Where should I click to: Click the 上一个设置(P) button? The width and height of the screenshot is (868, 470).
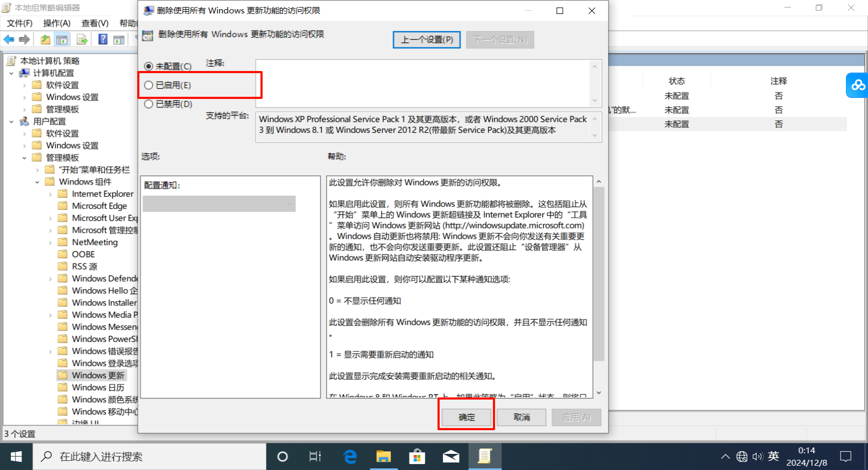pyautogui.click(x=427, y=40)
